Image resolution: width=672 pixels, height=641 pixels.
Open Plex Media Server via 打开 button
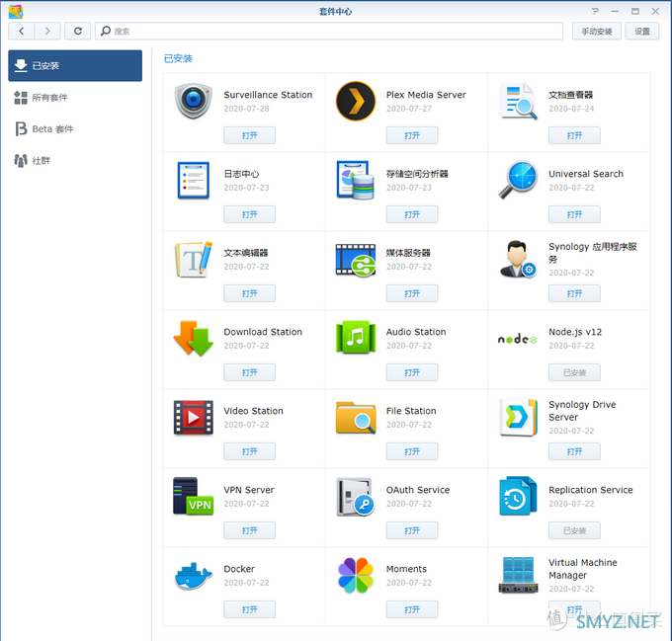tap(412, 135)
